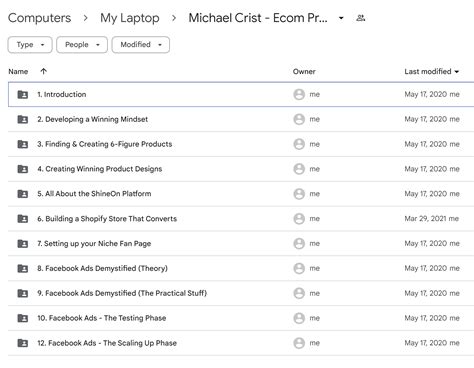The image size is (474, 368).
Task: Open the People filter dropdown
Action: click(82, 45)
